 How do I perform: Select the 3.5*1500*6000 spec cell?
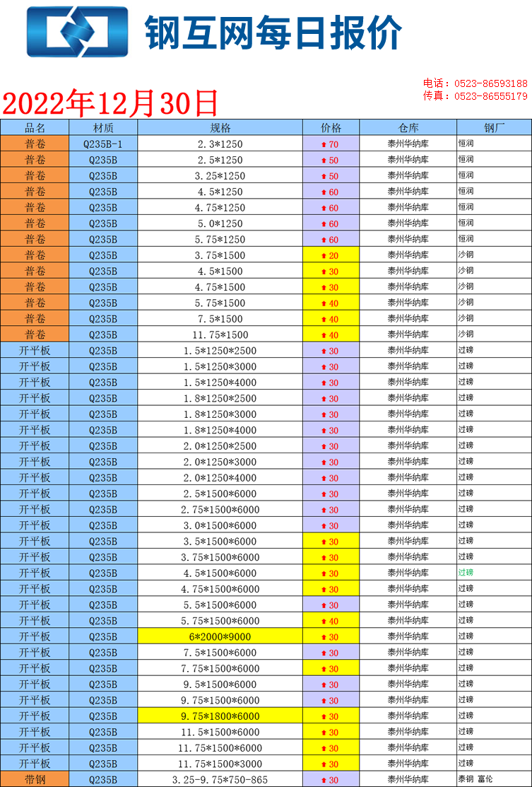click(x=220, y=542)
